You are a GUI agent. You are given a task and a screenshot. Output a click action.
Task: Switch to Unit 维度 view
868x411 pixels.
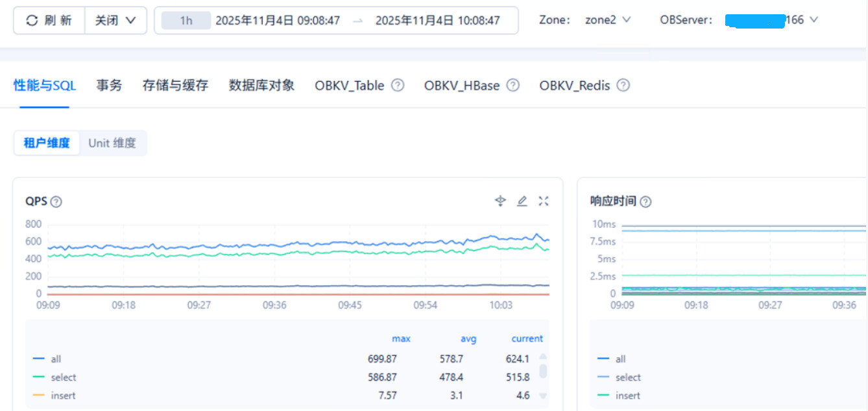coord(112,143)
